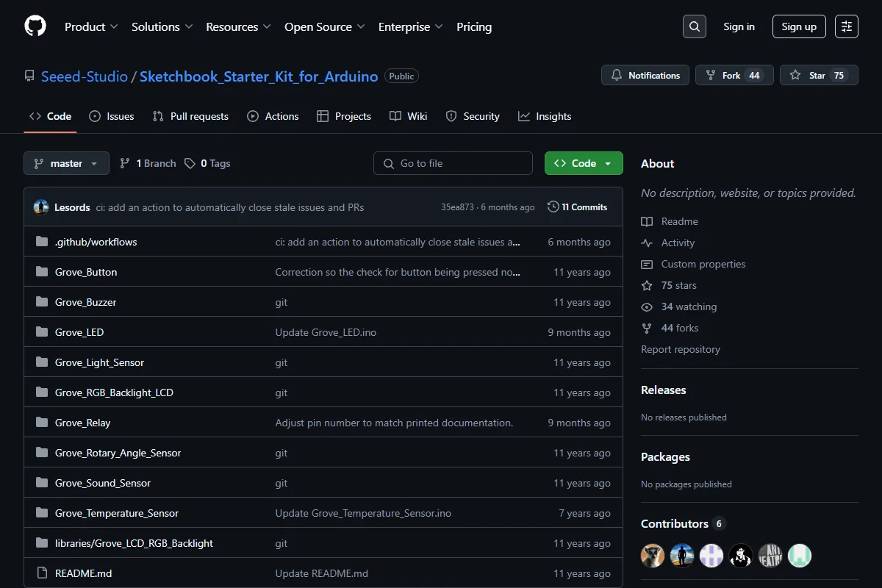Viewport: 882px width, 588px height.
Task: Switch to the Pull requests tab
Action: click(190, 116)
